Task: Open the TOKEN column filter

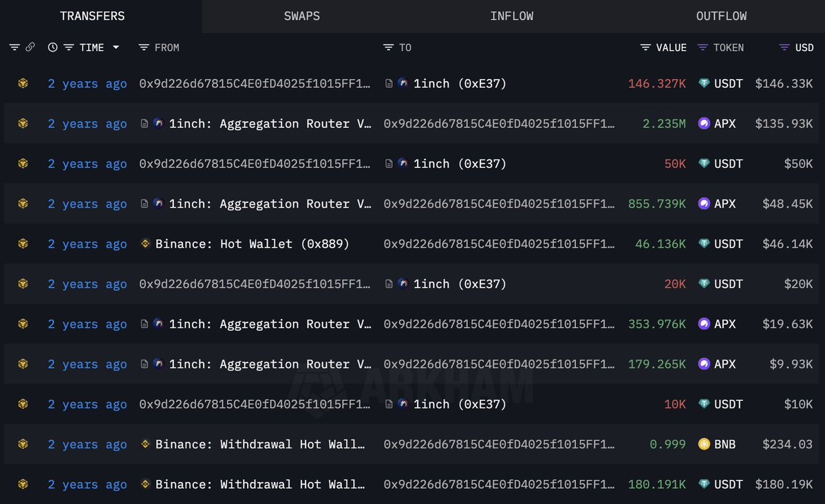Action: click(703, 47)
